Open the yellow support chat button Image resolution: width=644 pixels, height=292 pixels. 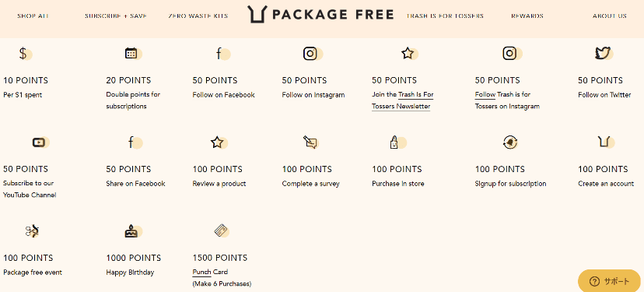pyautogui.click(x=610, y=281)
